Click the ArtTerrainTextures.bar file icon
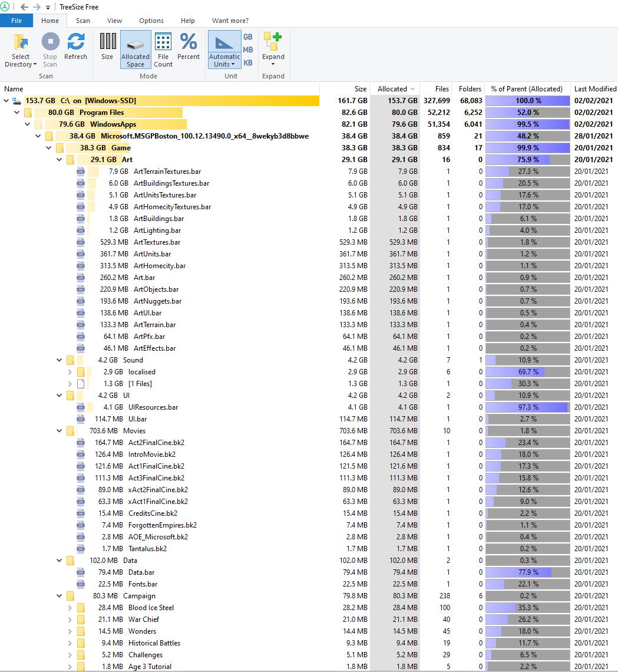Screen dimensions: 618x672 pyautogui.click(x=81, y=172)
